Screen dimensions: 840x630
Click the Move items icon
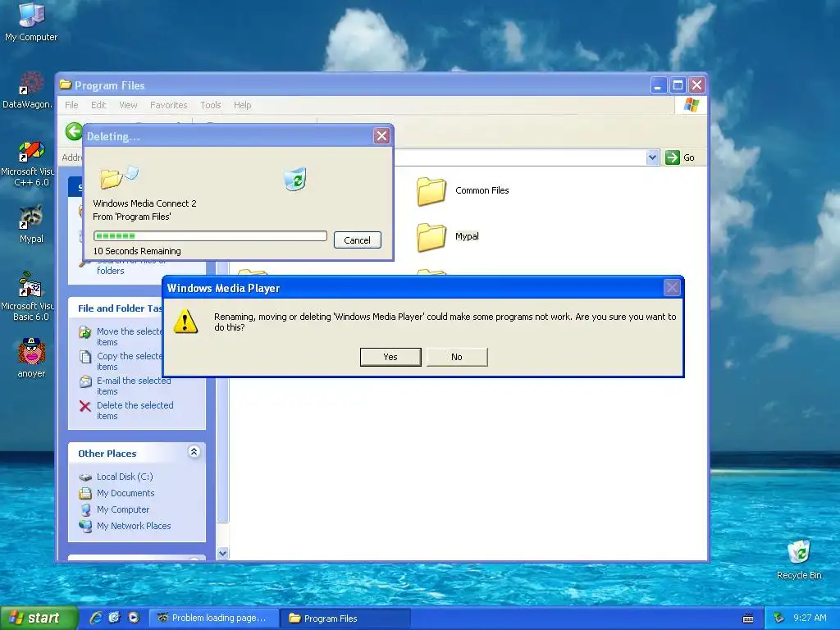85,332
